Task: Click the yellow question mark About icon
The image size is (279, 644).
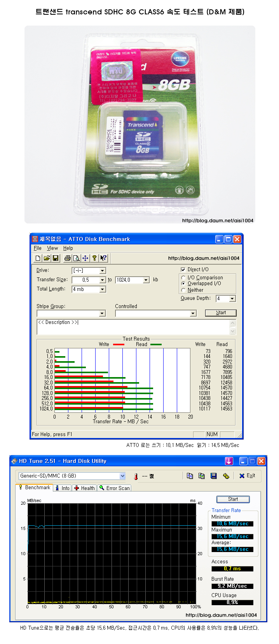Action: (x=94, y=258)
